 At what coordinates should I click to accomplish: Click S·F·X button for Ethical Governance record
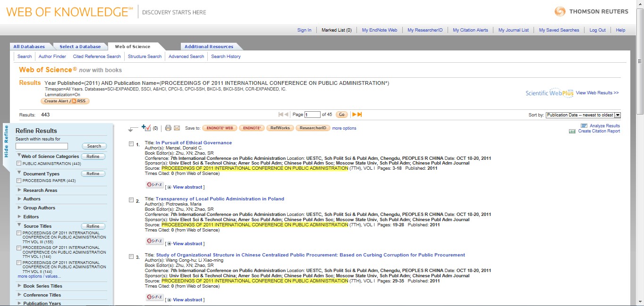tap(155, 185)
